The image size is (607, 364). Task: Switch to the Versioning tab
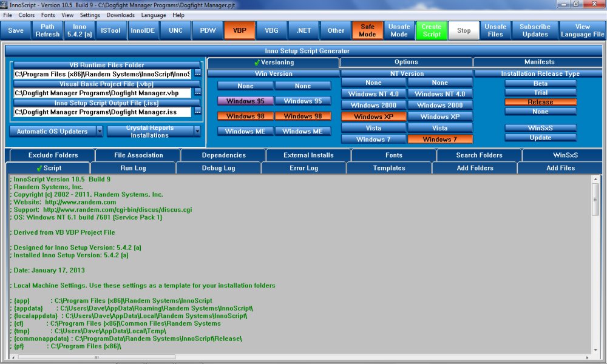pos(273,62)
